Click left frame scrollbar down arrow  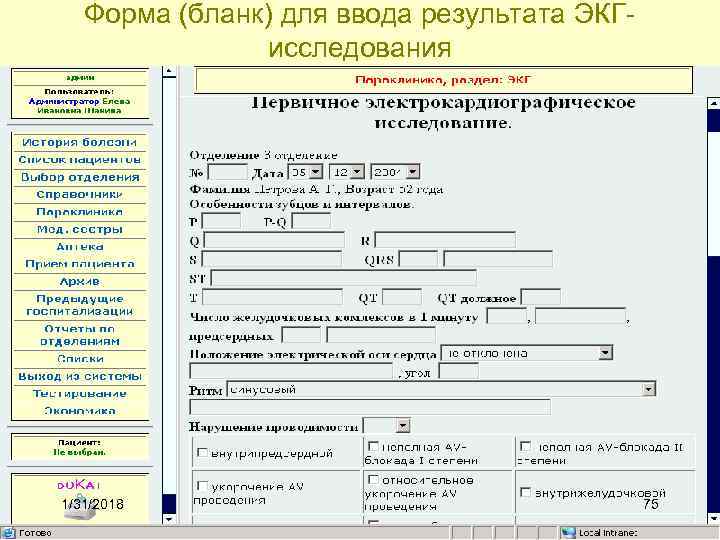[x=169, y=519]
